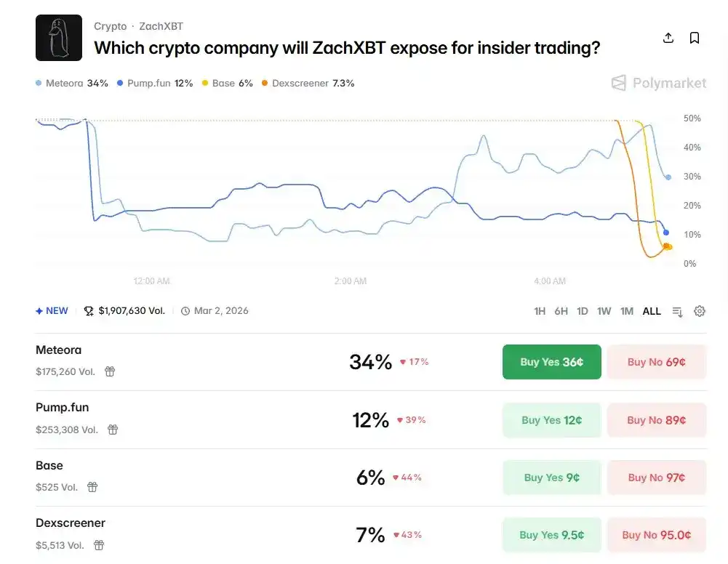Click the gift icon beside Pump.fun volume
The width and height of the screenshot is (728, 564).
click(113, 430)
